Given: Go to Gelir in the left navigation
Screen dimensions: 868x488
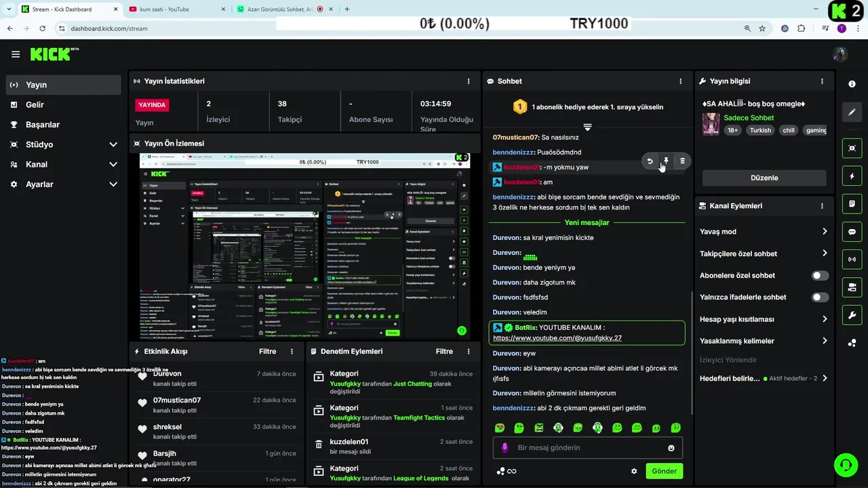Looking at the screenshot, I should pos(63,104).
